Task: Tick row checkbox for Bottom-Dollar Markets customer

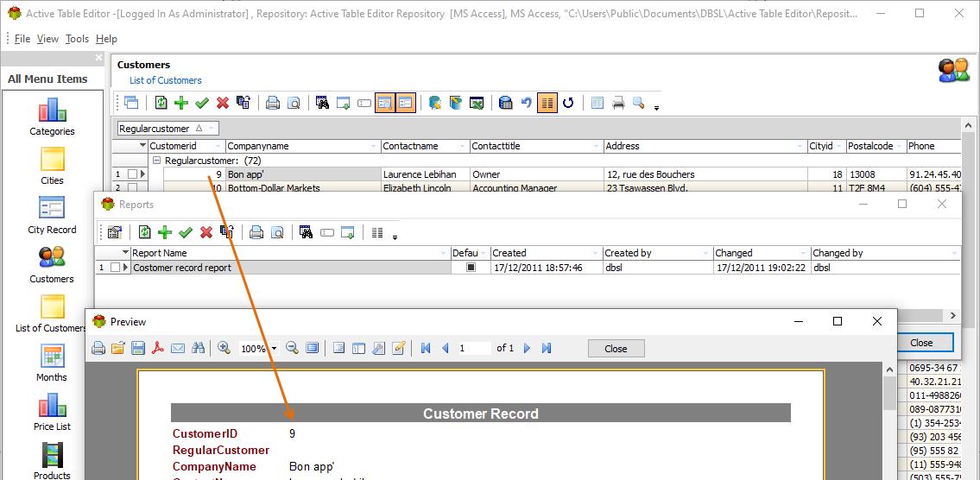Action: pos(132,187)
